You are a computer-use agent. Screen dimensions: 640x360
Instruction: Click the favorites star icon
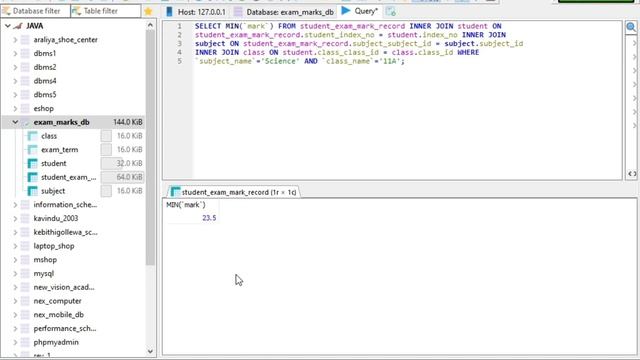coord(148,11)
